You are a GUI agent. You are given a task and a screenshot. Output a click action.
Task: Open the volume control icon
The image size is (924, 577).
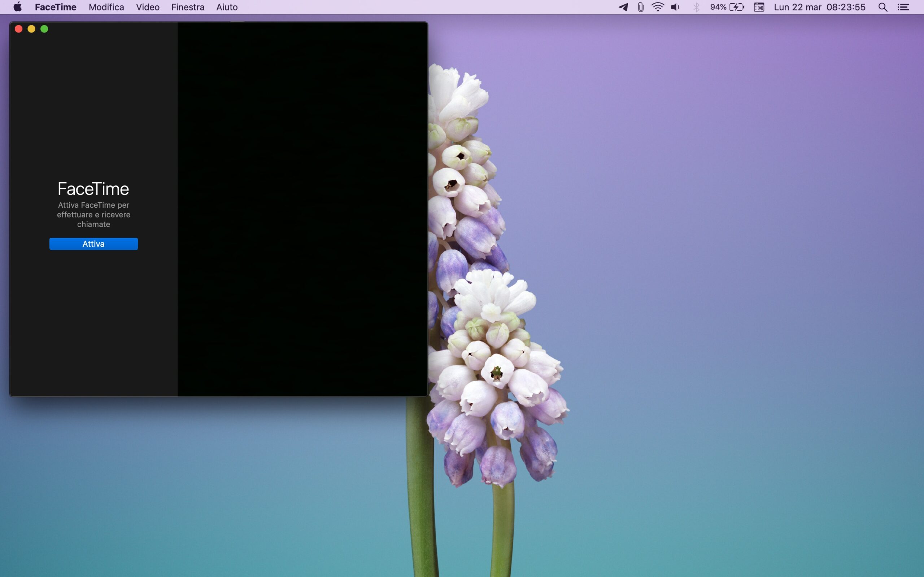coord(675,7)
